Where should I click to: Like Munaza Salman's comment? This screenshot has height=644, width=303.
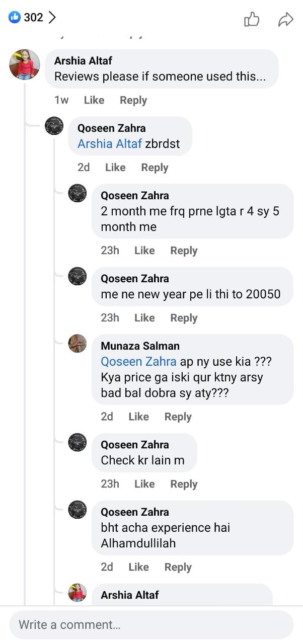(x=138, y=417)
